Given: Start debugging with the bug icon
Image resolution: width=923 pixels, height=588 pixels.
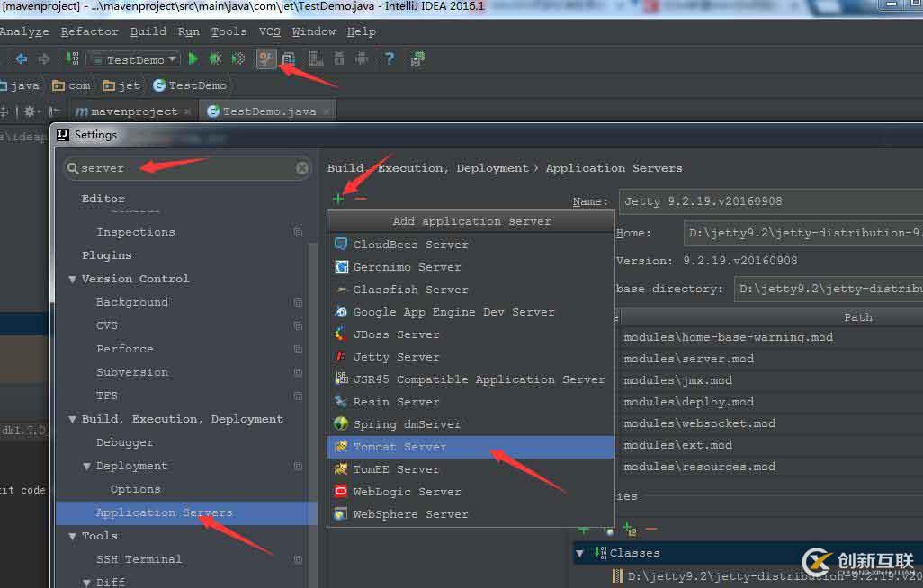Looking at the screenshot, I should pyautogui.click(x=216, y=59).
